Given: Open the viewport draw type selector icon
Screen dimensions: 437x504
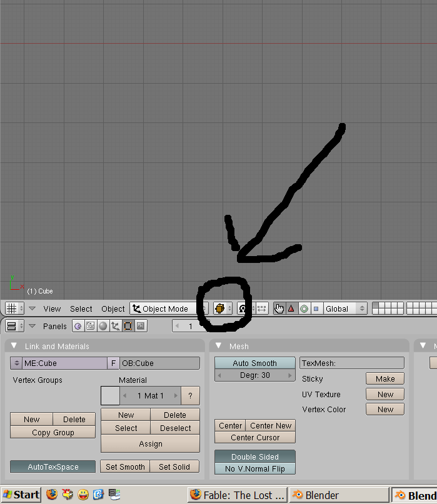Looking at the screenshot, I should click(x=223, y=309).
